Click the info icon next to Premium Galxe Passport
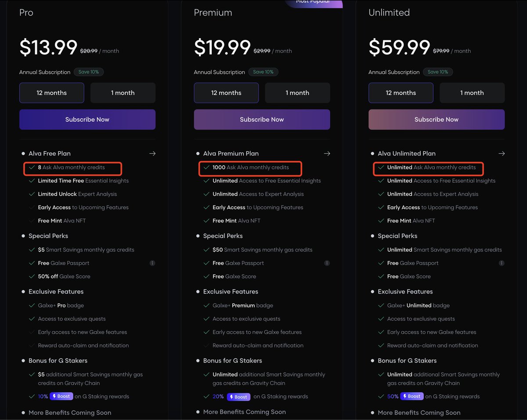527x420 pixels. tap(327, 263)
